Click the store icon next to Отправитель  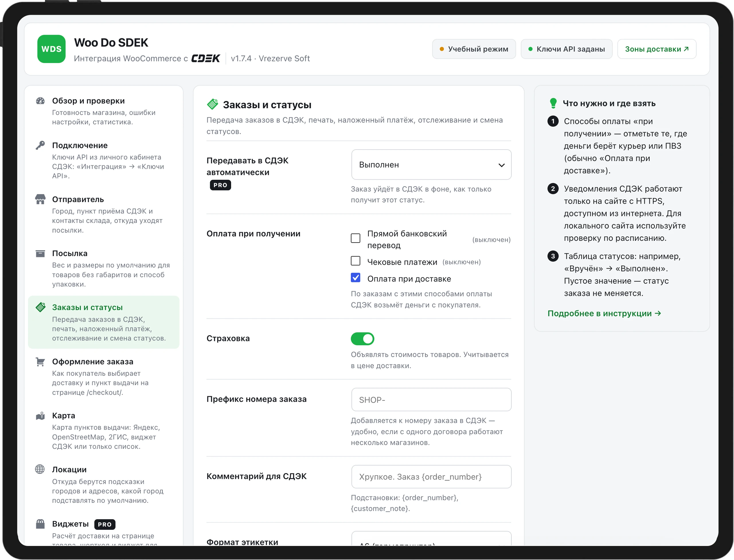(x=40, y=199)
